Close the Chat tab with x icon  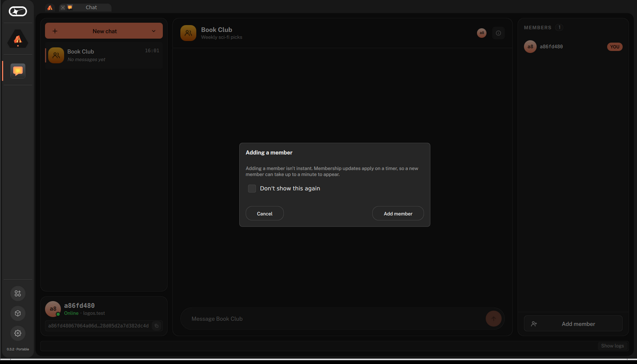point(63,8)
